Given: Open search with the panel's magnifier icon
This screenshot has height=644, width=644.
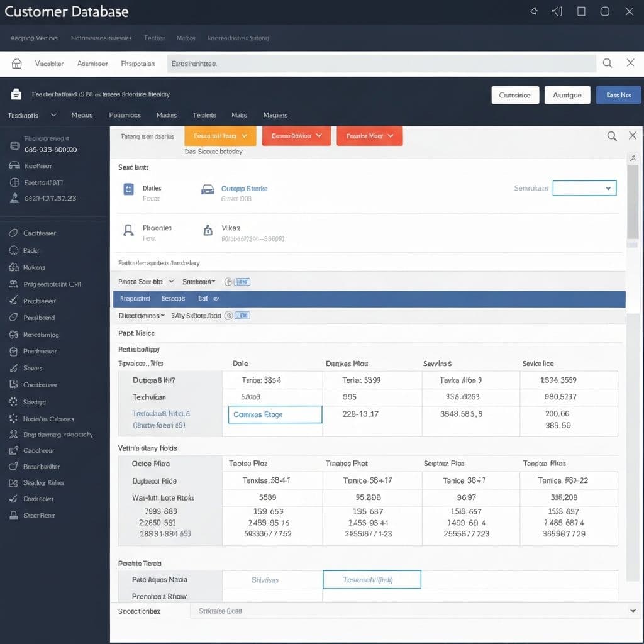Looking at the screenshot, I should (611, 136).
